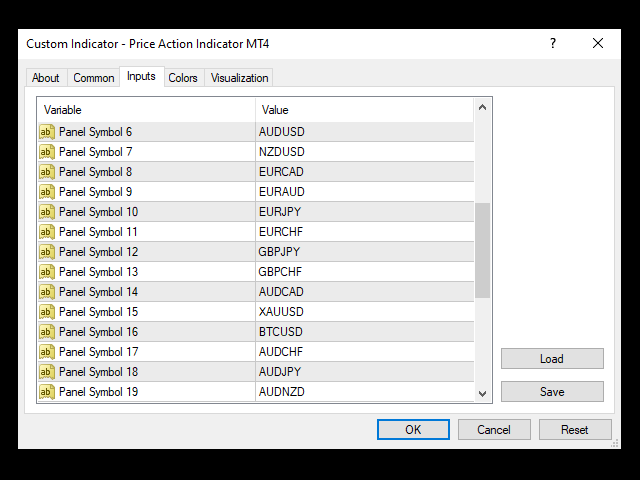Viewport: 640px width, 480px height.
Task: Open the Common tab
Action: pos(94,78)
